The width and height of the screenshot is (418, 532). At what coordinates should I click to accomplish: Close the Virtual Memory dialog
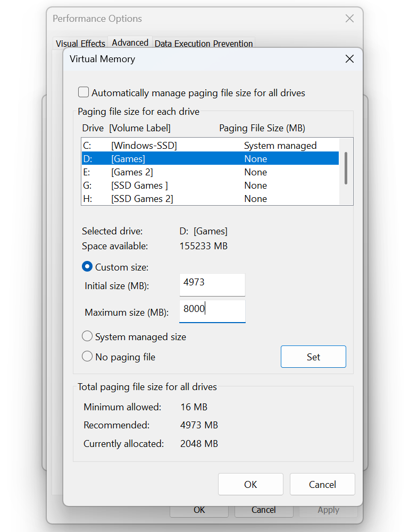[x=349, y=59]
